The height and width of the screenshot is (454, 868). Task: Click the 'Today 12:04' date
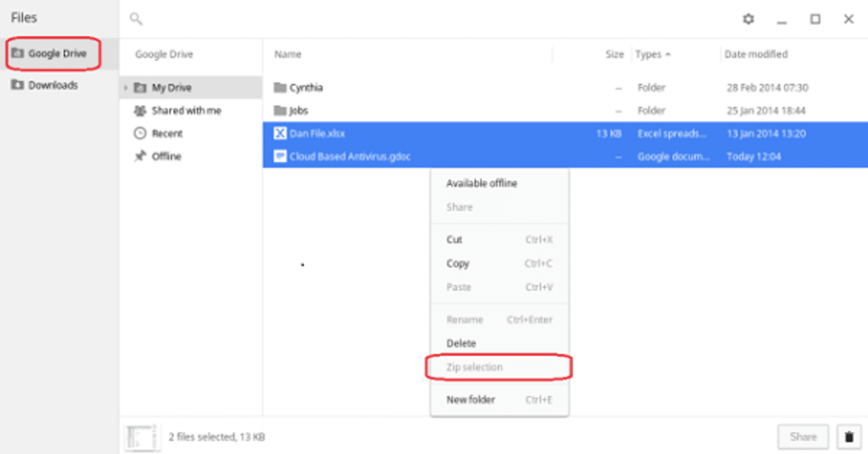coord(753,157)
